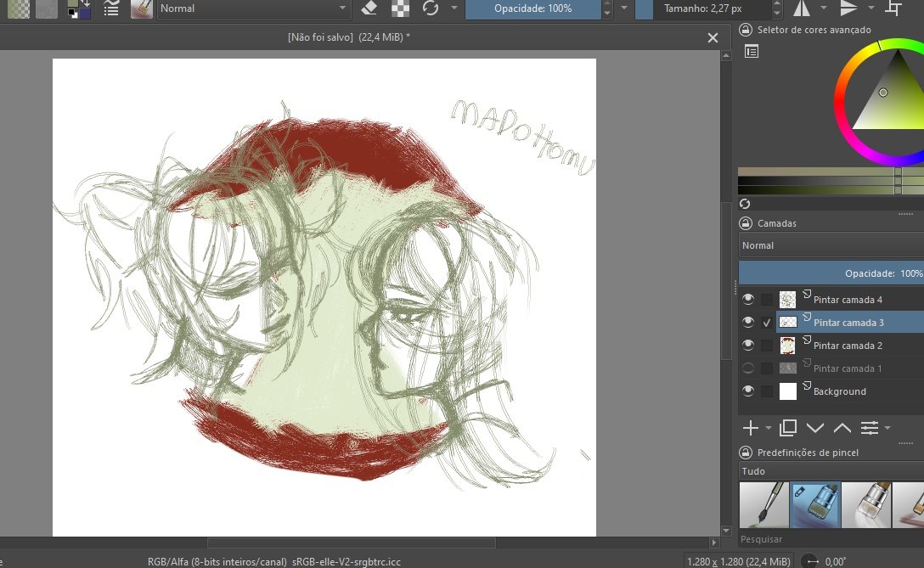Click the Pesquisar brush search field
Screen dimensions: 924x568
831,539
